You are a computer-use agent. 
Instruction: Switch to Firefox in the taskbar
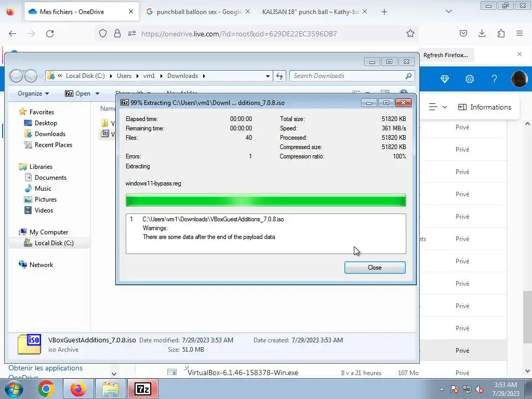click(x=78, y=389)
